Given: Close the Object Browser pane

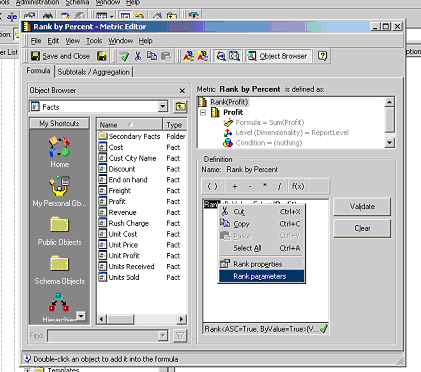Looking at the screenshot, I should (x=182, y=91).
